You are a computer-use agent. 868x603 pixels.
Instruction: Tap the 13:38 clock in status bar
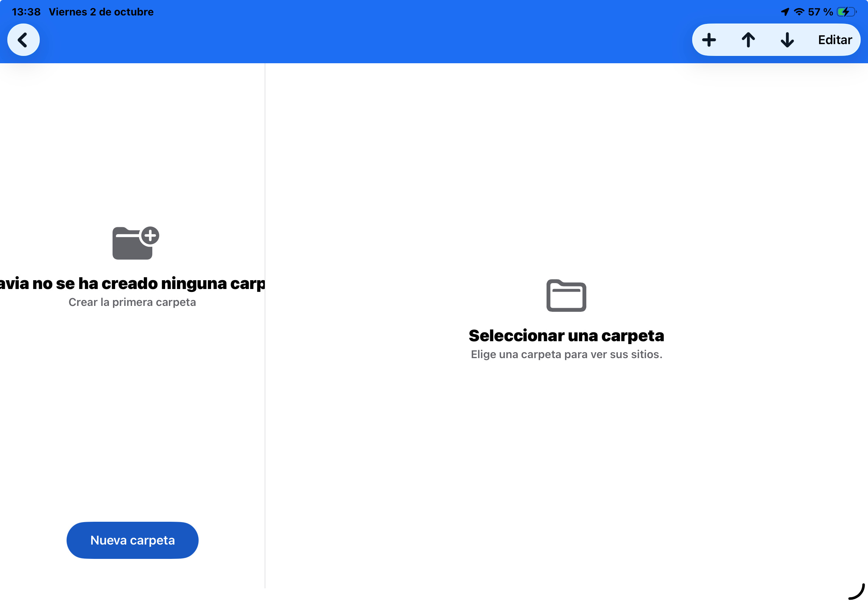[26, 12]
